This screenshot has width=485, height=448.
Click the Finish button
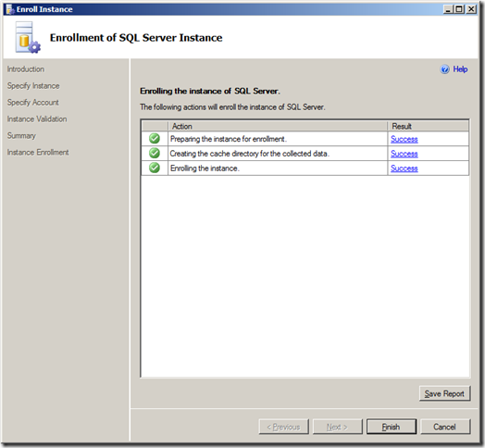[x=392, y=427]
